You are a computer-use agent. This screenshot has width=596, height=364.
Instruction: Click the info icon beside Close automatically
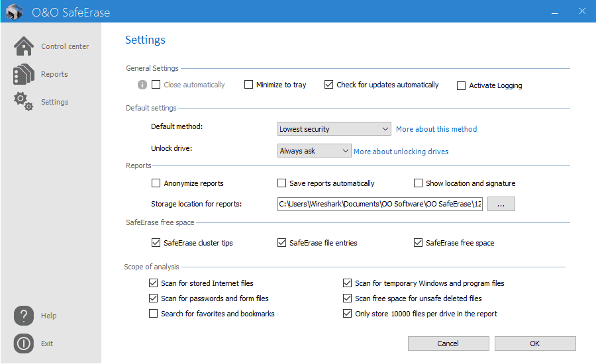tap(142, 85)
